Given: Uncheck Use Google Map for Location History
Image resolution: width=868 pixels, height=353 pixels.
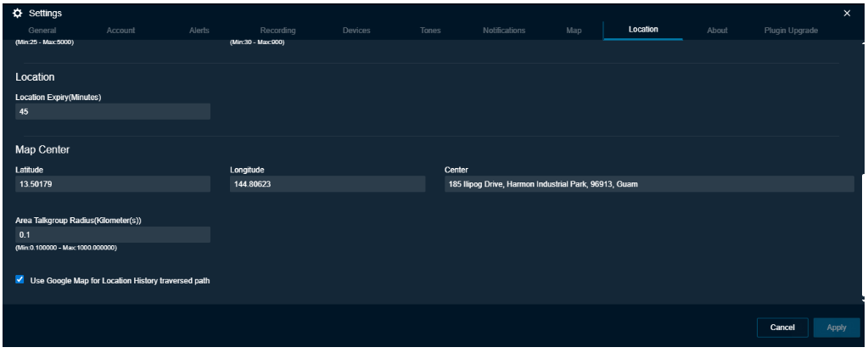Looking at the screenshot, I should pos(20,280).
